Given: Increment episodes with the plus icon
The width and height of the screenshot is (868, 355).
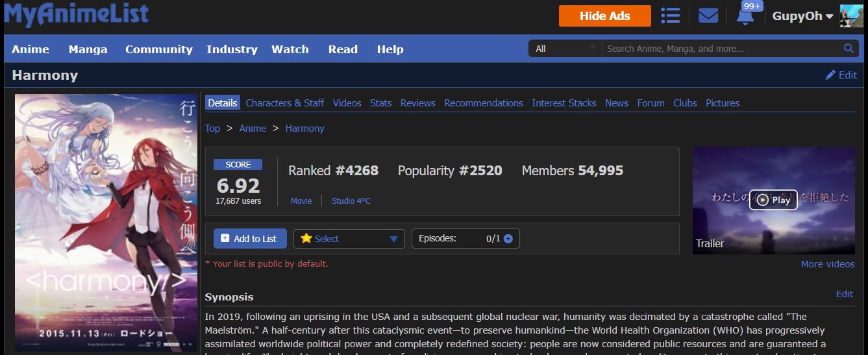Looking at the screenshot, I should point(508,239).
